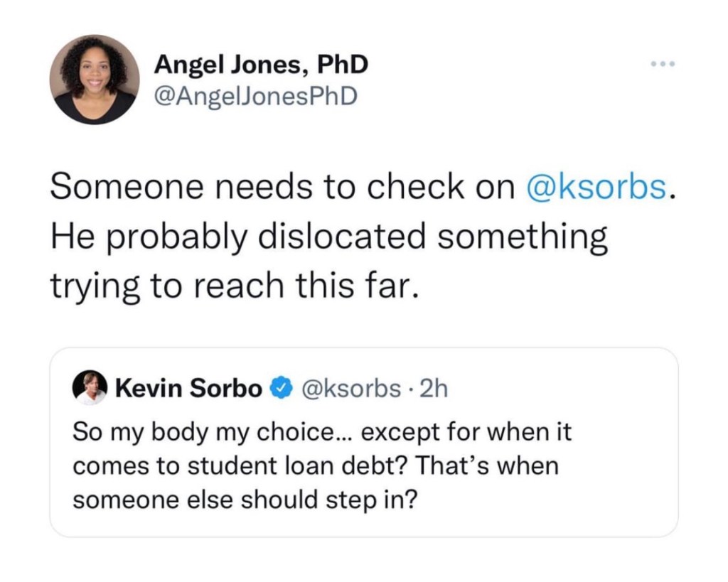Click the "Kevin Sorbo" name in quoted tweet
728x582 pixels.
[188, 389]
